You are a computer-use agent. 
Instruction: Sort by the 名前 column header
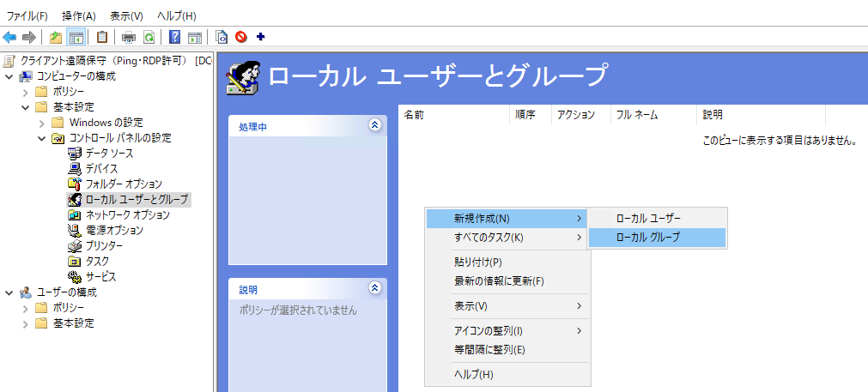454,115
